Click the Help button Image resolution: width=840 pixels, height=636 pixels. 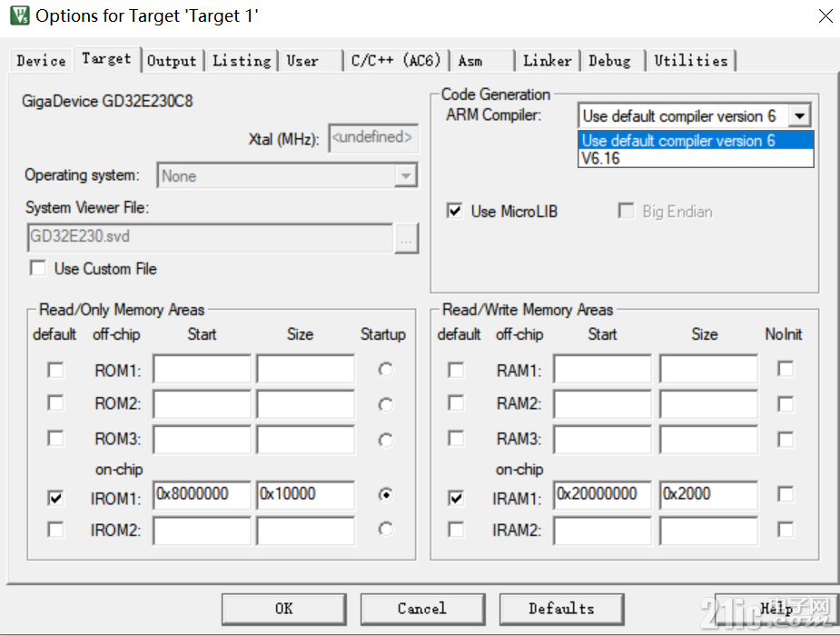click(776, 609)
